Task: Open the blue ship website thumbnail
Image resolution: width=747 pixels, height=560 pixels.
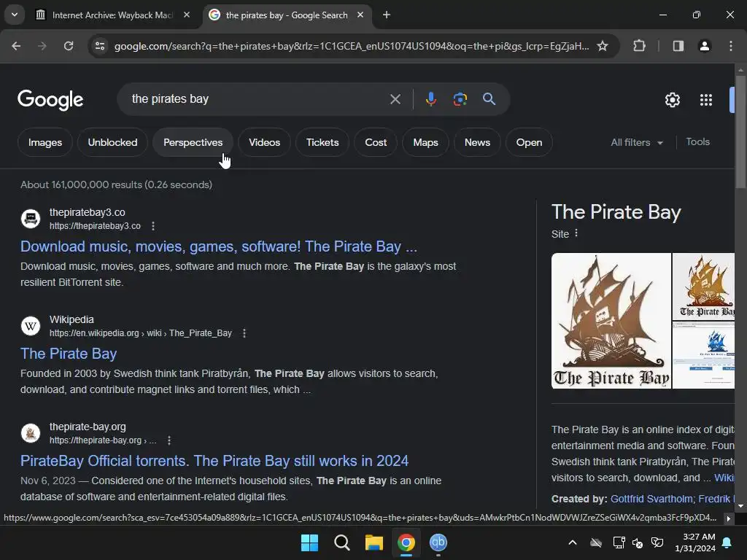Action: point(703,355)
